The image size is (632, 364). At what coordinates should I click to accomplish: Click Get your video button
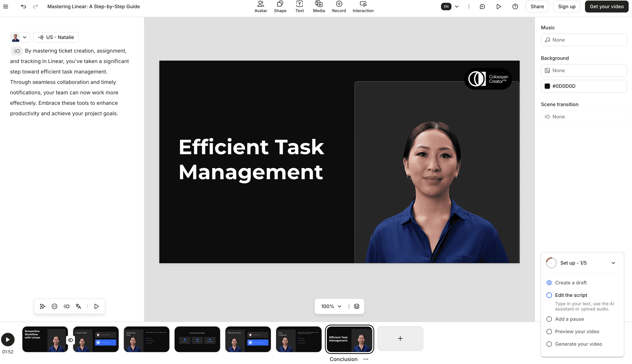click(x=606, y=7)
